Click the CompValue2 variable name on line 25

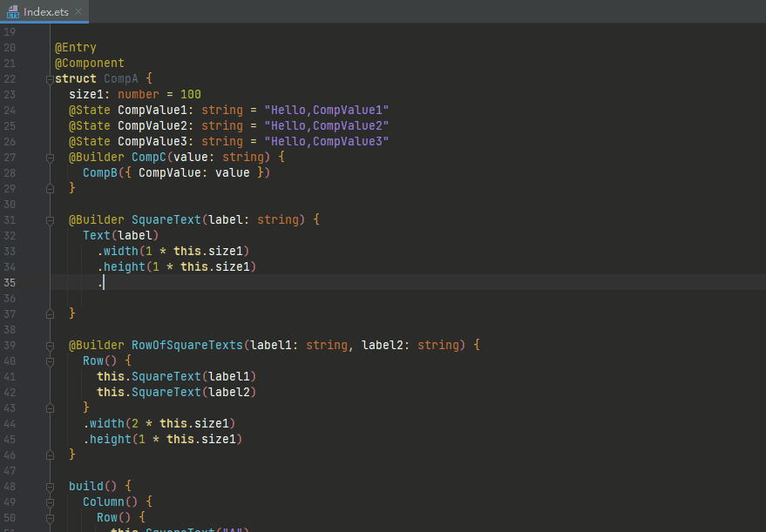point(152,125)
